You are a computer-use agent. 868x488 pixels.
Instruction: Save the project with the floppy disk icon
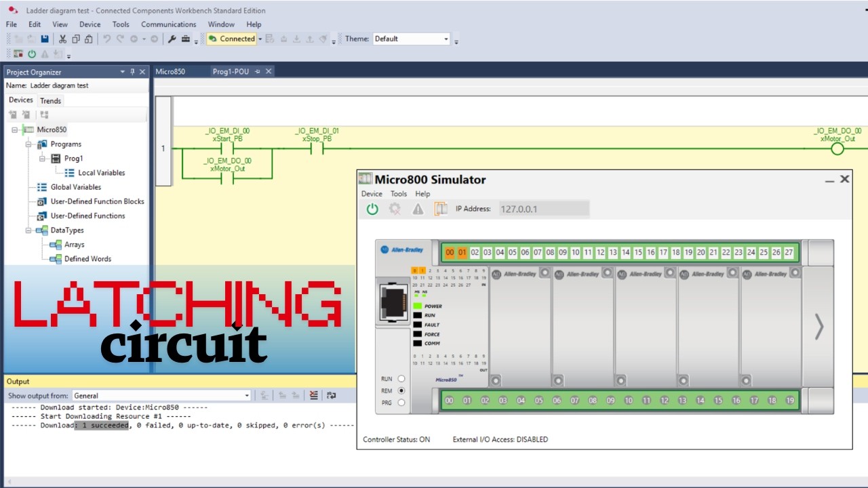pos(45,39)
